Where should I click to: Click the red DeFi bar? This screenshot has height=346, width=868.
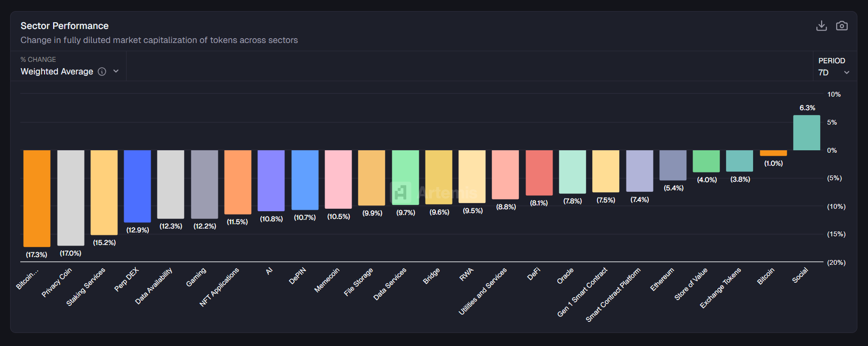[x=539, y=173]
